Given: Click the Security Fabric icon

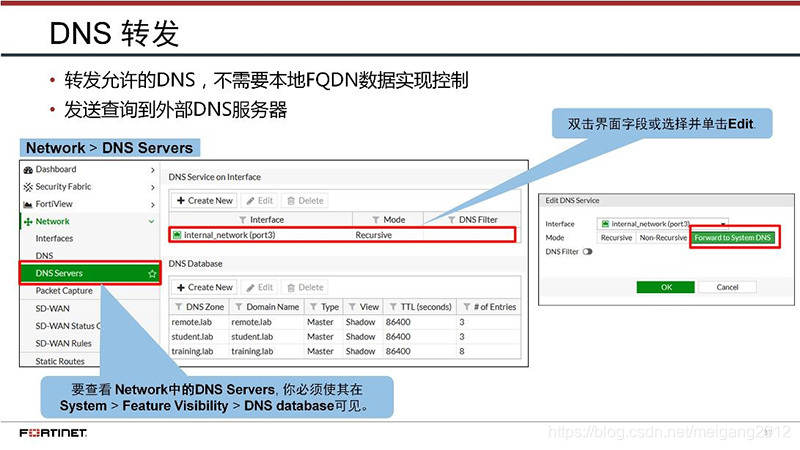Looking at the screenshot, I should [28, 187].
